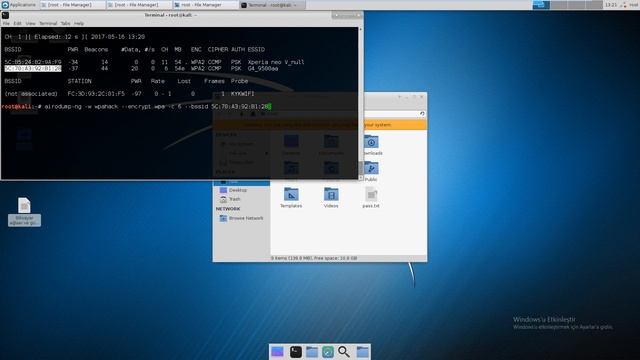
Task: Select the highlighted root entry in sidebar
Action: 242,182
